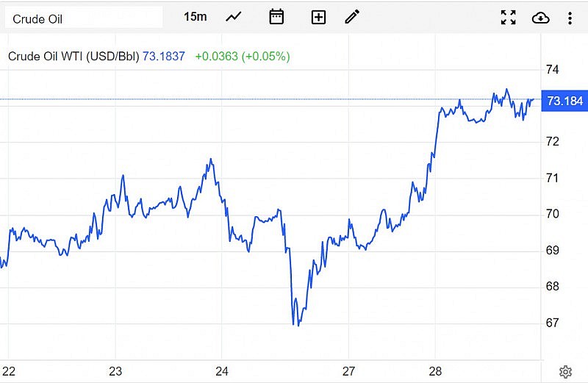The image size is (588, 383).
Task: Click the current price tag 73.184
Action: coord(564,101)
